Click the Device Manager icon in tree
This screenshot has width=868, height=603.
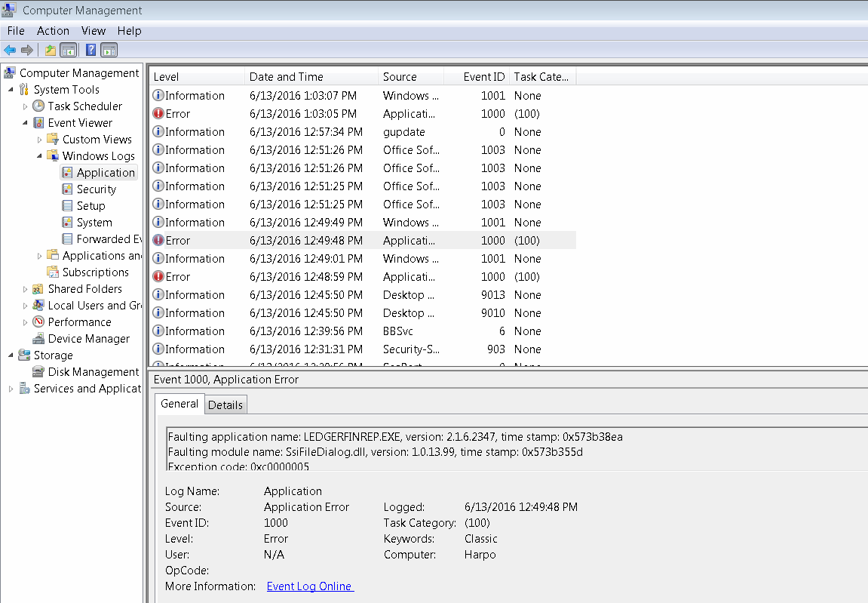click(38, 339)
